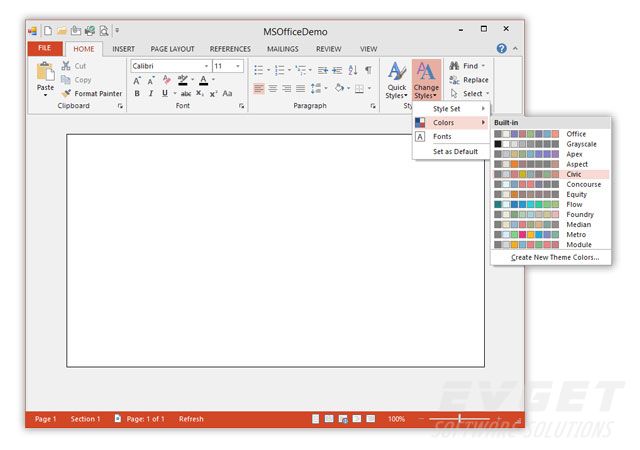Screen dimensions: 640x450
Task: Open Help with the question mark icon
Action: coord(502,49)
